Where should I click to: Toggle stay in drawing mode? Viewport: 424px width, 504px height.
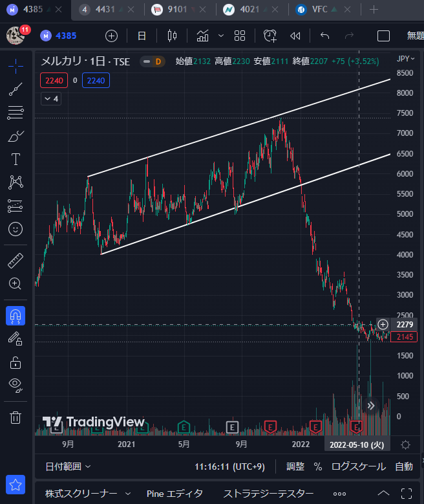click(16, 339)
